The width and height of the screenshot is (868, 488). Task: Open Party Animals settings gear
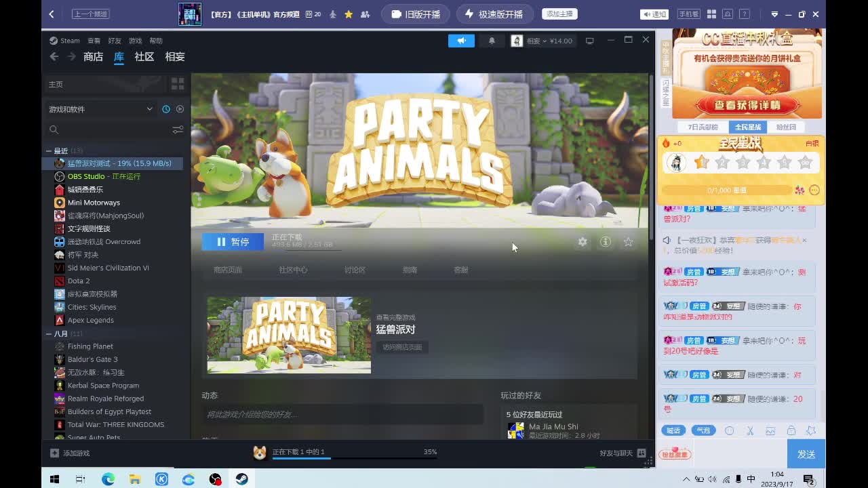582,241
